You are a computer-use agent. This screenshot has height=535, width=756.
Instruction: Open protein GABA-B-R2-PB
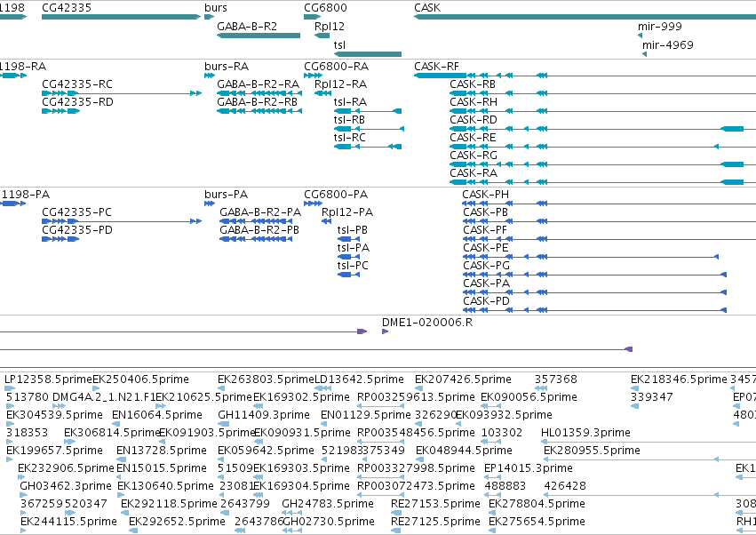(x=259, y=230)
